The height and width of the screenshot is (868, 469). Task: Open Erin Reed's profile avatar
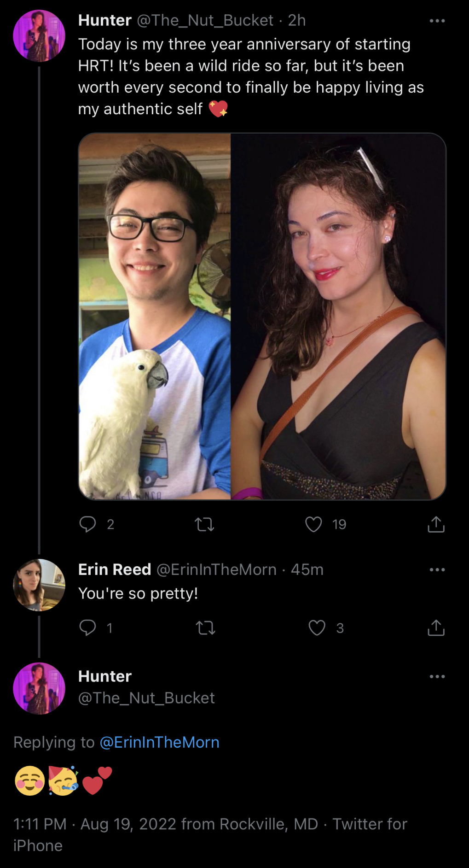click(x=39, y=585)
